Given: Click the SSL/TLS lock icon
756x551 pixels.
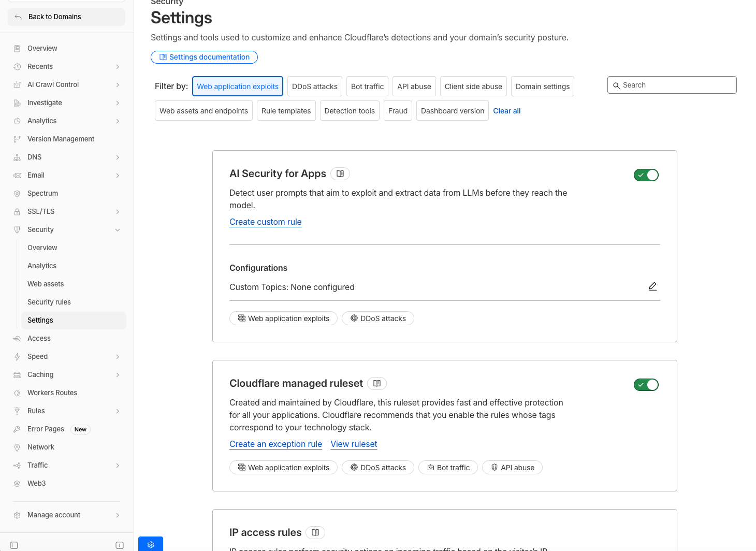Looking at the screenshot, I should (17, 211).
